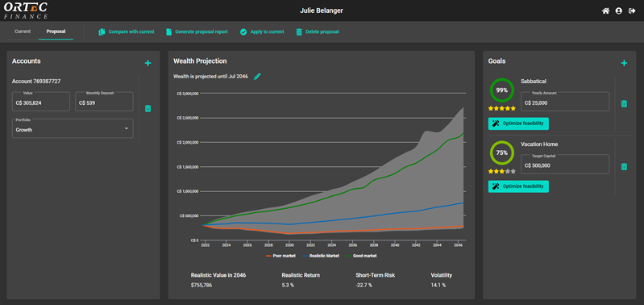The image size is (644, 305).
Task: Click the Realistic Value $755,786 figure
Action: coord(202,285)
